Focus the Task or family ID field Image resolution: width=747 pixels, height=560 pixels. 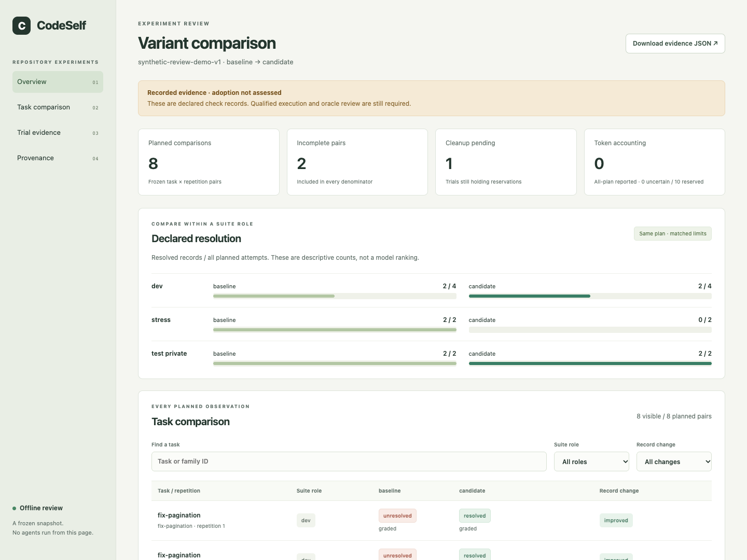pyautogui.click(x=349, y=461)
